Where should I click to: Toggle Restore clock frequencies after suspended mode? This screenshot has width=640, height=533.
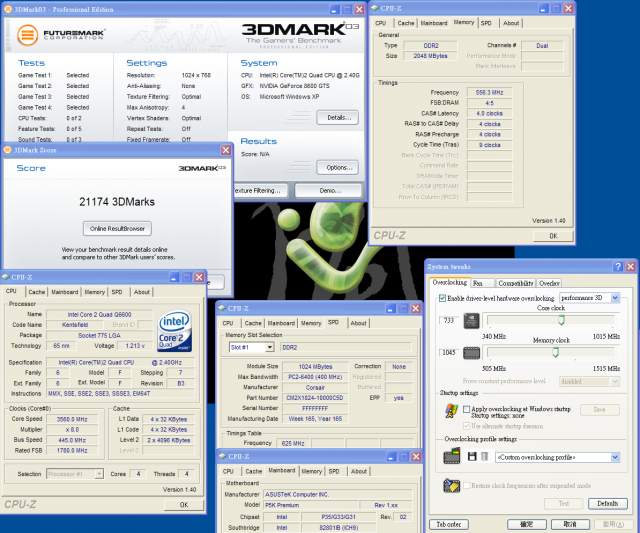click(466, 486)
